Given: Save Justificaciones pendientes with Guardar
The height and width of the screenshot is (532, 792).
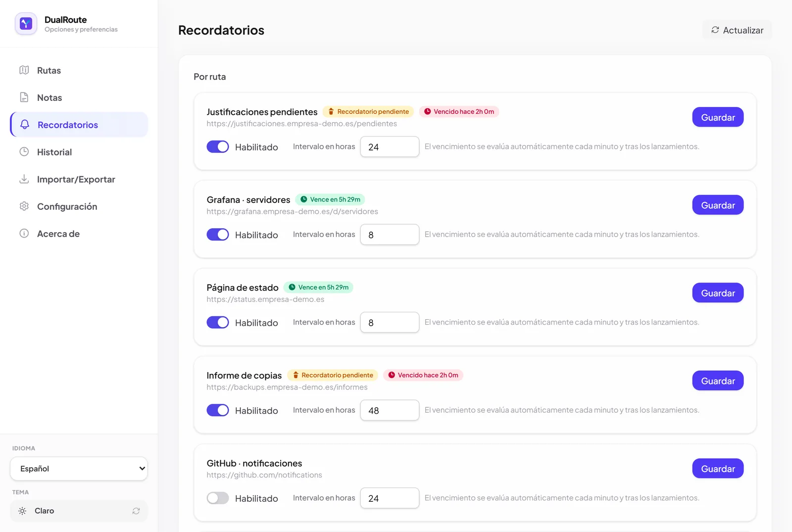Looking at the screenshot, I should click(718, 117).
